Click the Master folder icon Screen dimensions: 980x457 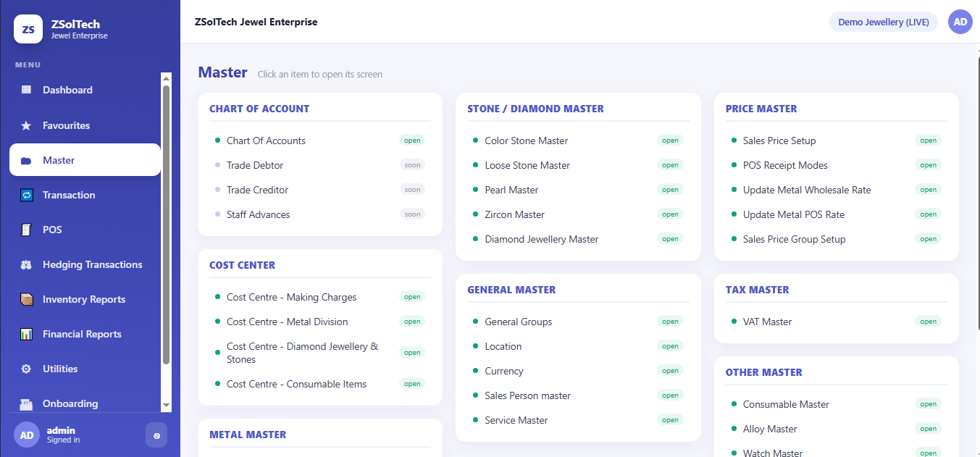[27, 160]
